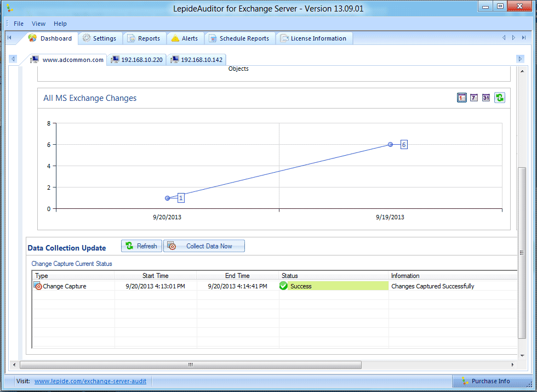Screen dimensions: 537x392
Task: Click the vertical scrollbar thumb
Action: (x=522, y=253)
